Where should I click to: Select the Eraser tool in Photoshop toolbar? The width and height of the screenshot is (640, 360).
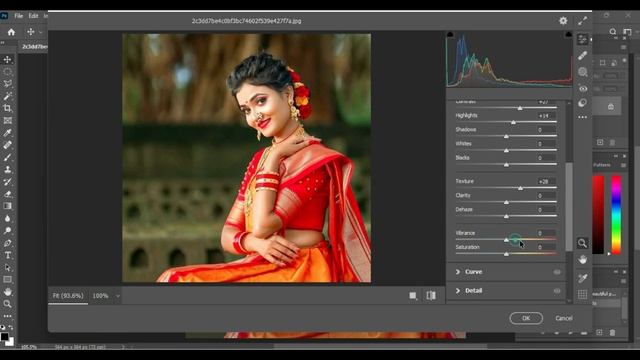pyautogui.click(x=7, y=194)
